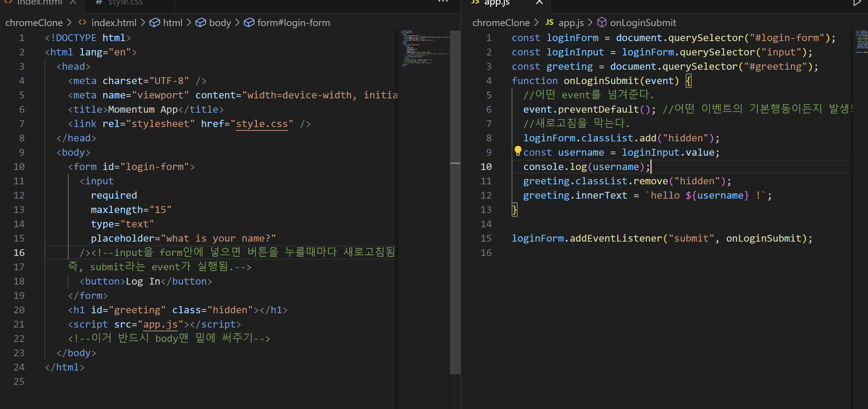Open the html element breadcrumb
This screenshot has width=868, height=409.
pyautogui.click(x=173, y=23)
